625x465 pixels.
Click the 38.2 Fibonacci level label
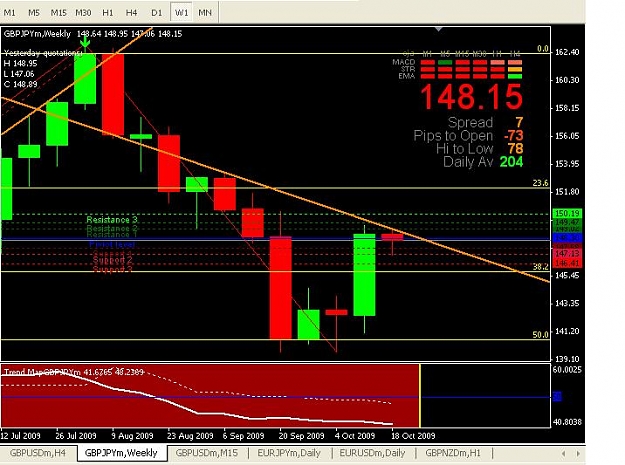(540, 267)
